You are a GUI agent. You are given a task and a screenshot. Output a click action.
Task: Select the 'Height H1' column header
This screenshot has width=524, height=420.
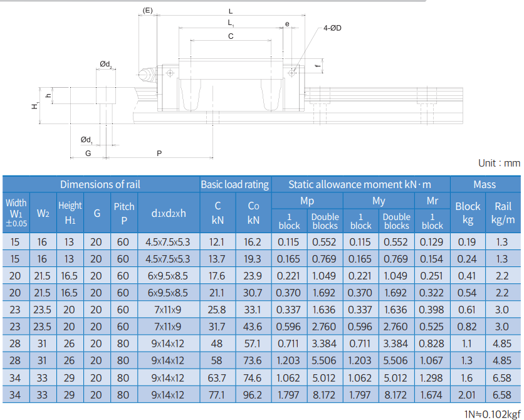pos(70,213)
